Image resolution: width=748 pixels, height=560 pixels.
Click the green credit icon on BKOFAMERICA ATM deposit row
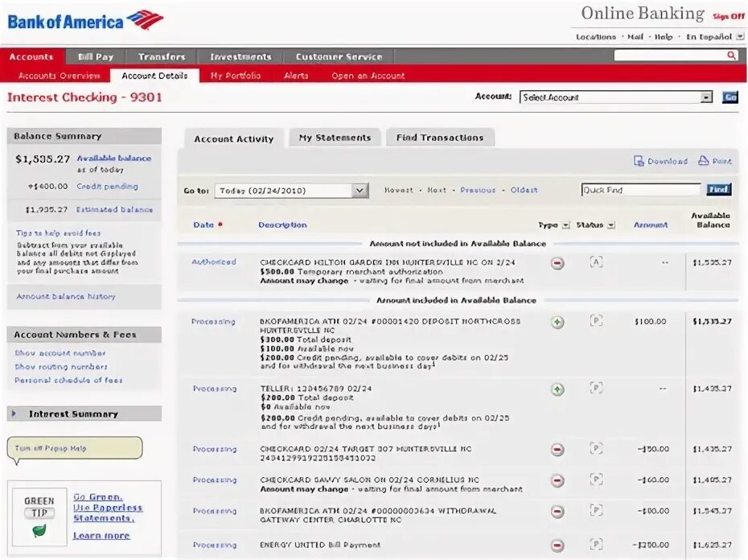click(557, 323)
